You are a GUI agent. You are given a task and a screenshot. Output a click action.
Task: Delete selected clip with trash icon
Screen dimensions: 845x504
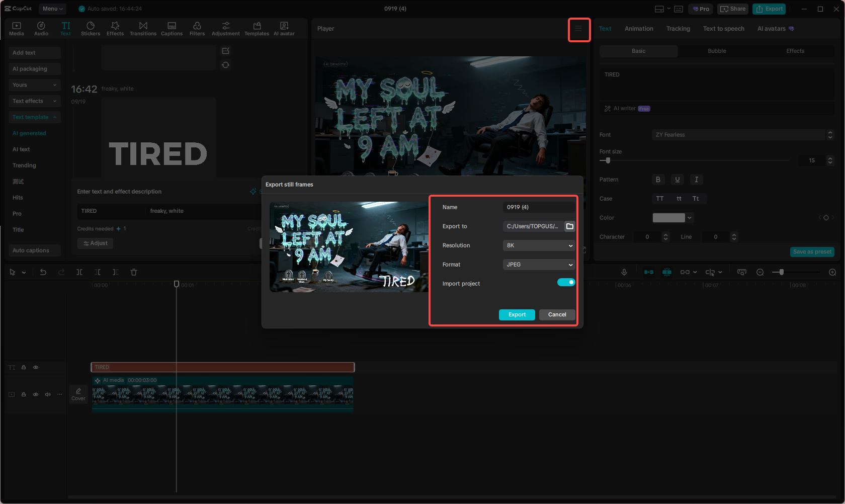[x=134, y=272]
